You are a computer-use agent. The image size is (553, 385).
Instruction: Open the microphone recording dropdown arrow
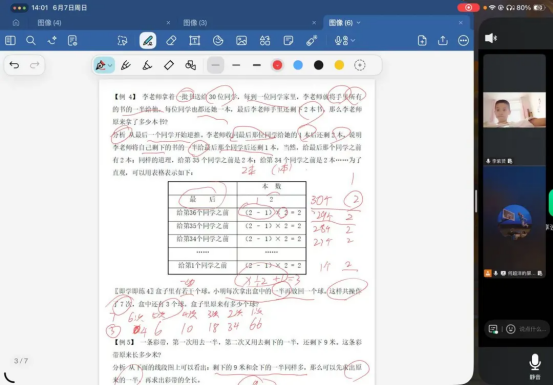coord(353,41)
